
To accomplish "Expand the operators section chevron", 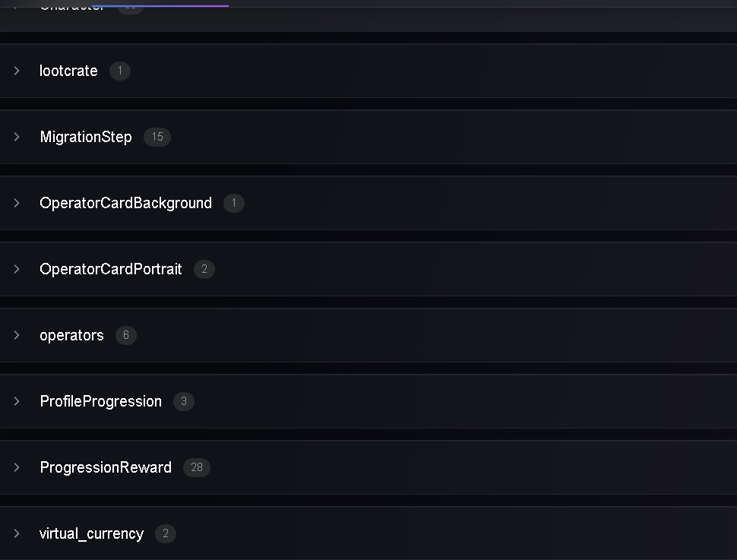I will click(x=17, y=335).
